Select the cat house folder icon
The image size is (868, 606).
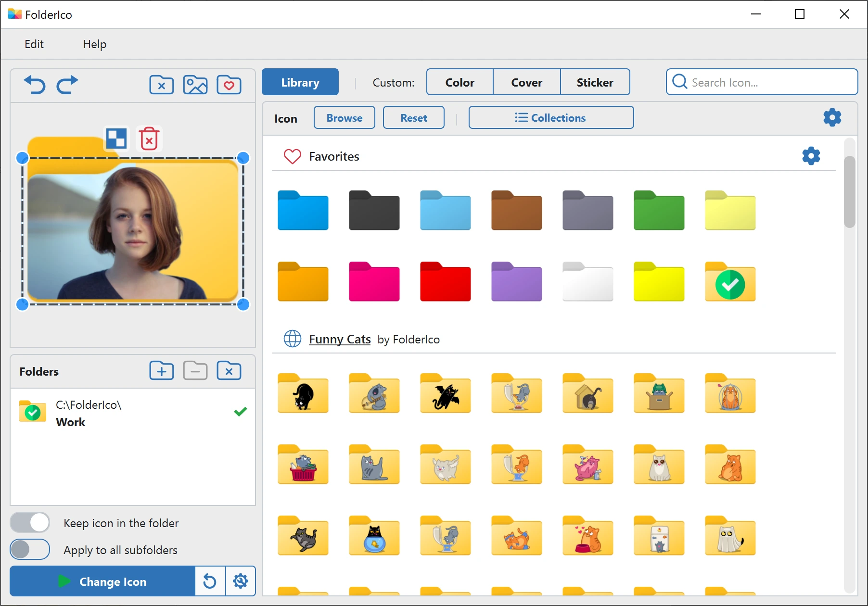point(588,393)
